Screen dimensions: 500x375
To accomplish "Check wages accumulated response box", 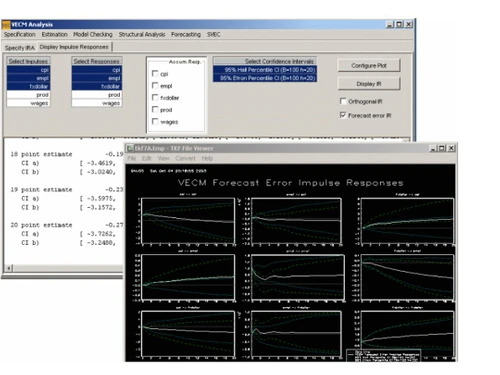I will [x=155, y=121].
